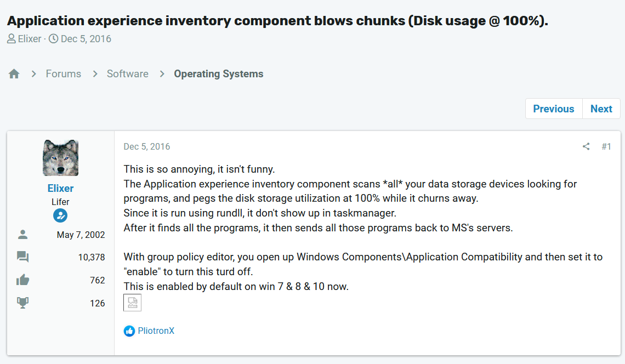Click the messages count speech bubble icon
This screenshot has height=364, width=625.
(x=22, y=257)
